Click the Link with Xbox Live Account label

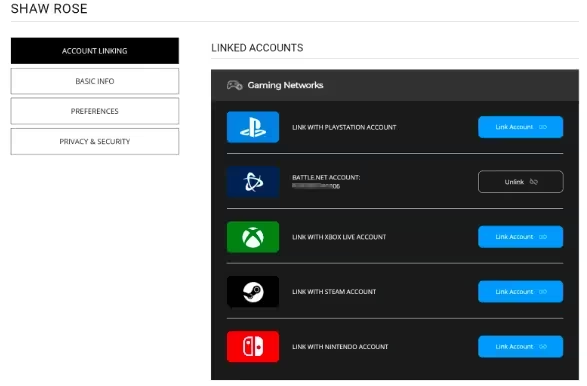[339, 237]
